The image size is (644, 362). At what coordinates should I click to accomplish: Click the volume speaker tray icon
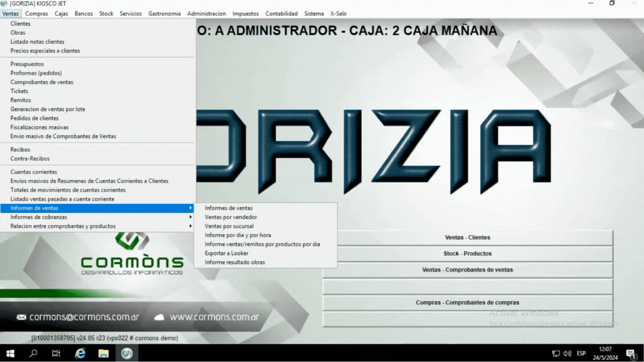[x=567, y=354]
